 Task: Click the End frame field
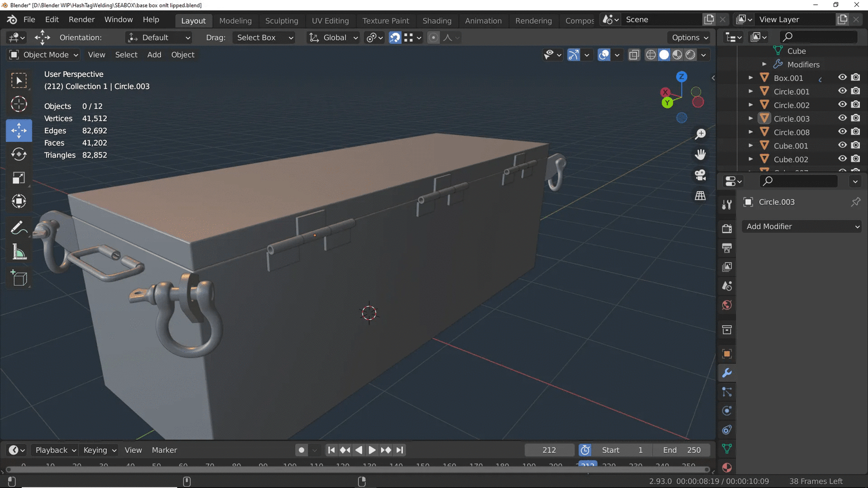(x=681, y=450)
